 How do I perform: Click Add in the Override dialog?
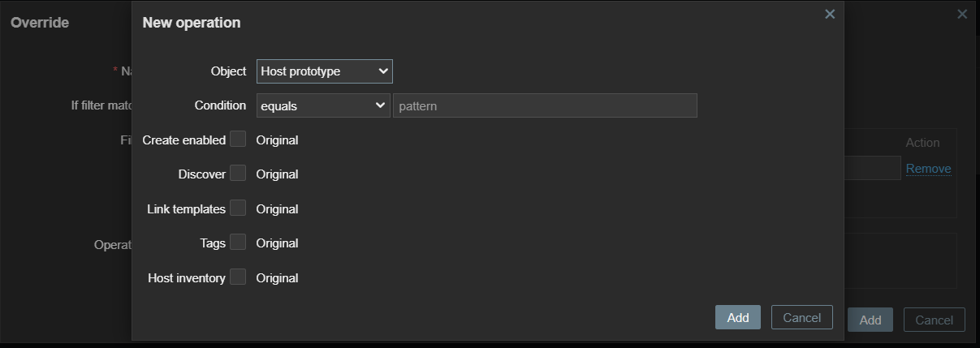[x=870, y=320]
